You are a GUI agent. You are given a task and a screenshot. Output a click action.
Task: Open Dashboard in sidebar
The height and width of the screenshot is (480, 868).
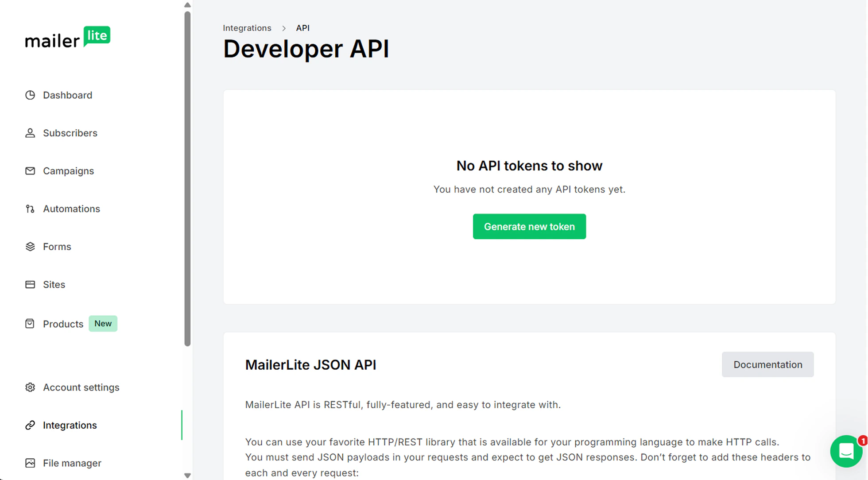point(67,95)
